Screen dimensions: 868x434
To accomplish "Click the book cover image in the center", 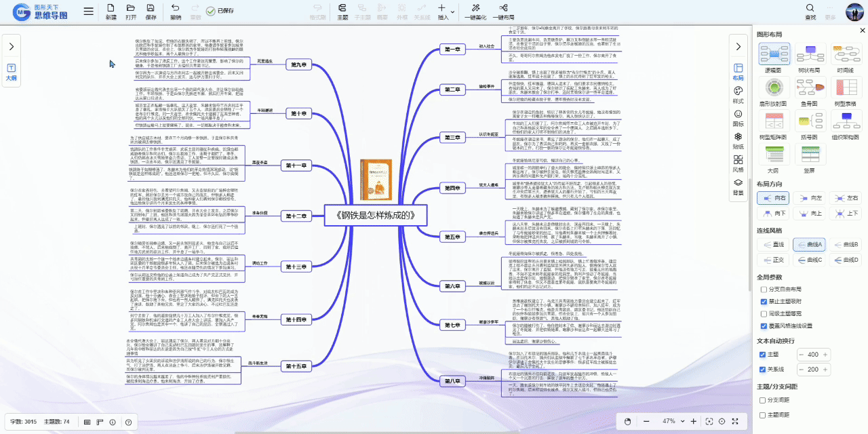I will [376, 180].
